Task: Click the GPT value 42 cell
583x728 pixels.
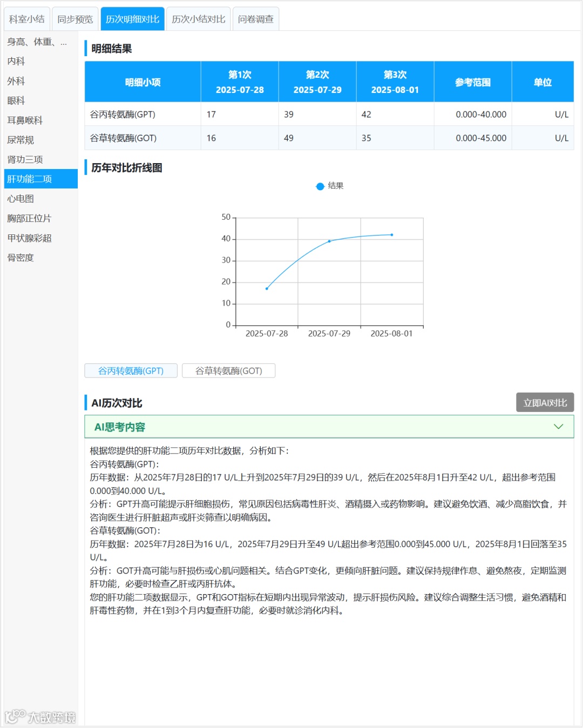Action: (395, 114)
